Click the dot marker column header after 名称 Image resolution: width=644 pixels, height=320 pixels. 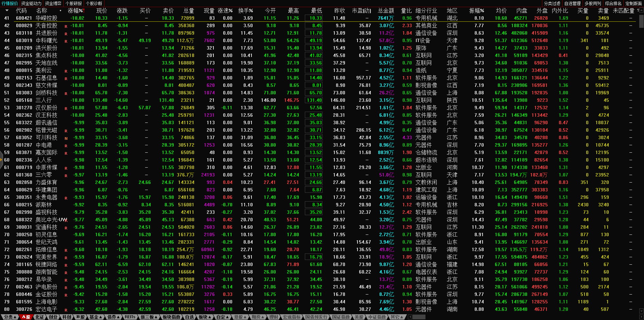coord(60,11)
